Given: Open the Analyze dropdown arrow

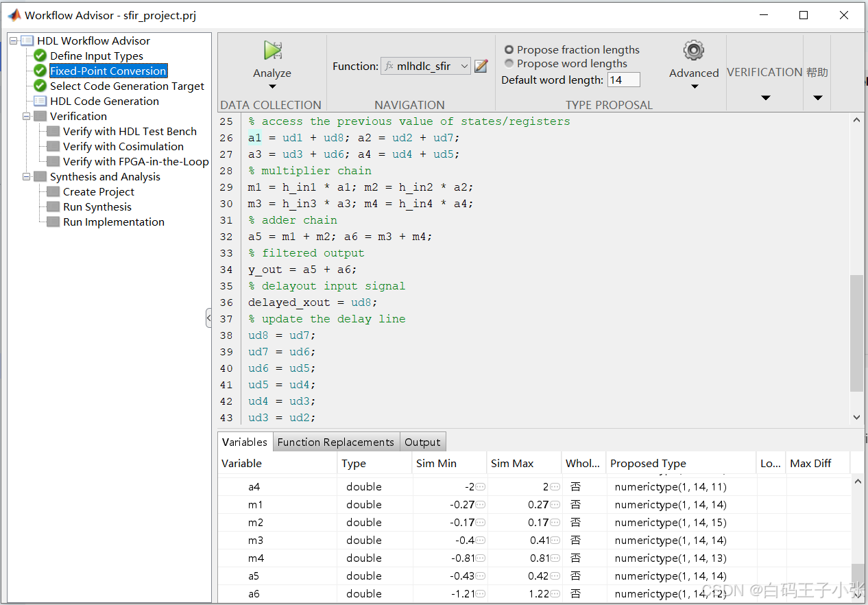Looking at the screenshot, I should click(272, 86).
